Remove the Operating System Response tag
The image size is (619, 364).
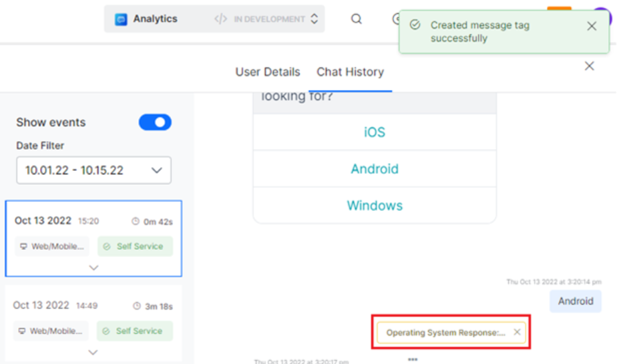(517, 332)
